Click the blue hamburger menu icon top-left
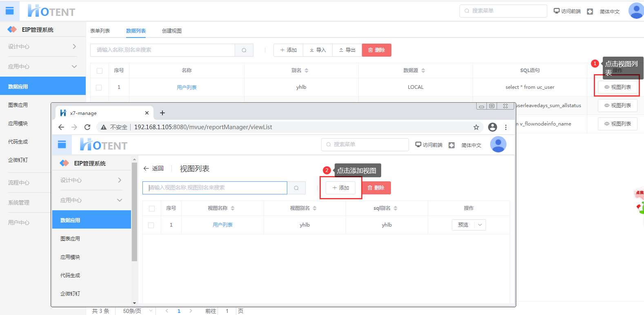 point(9,11)
